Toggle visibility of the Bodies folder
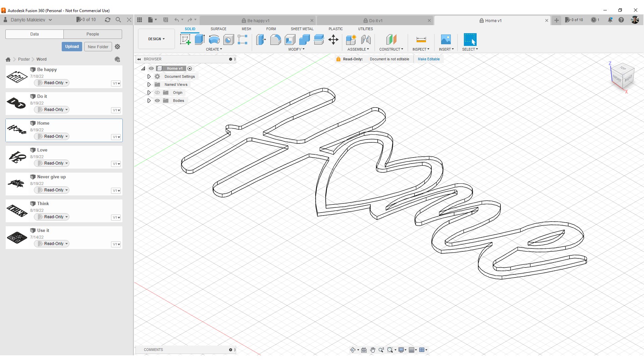This screenshot has height=362, width=644. [157, 101]
